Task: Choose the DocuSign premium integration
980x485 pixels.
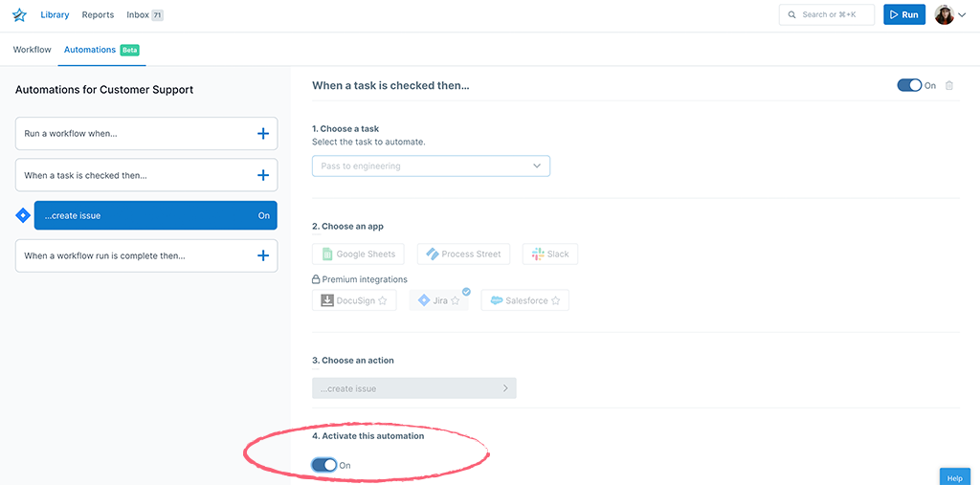Action: [x=354, y=300]
